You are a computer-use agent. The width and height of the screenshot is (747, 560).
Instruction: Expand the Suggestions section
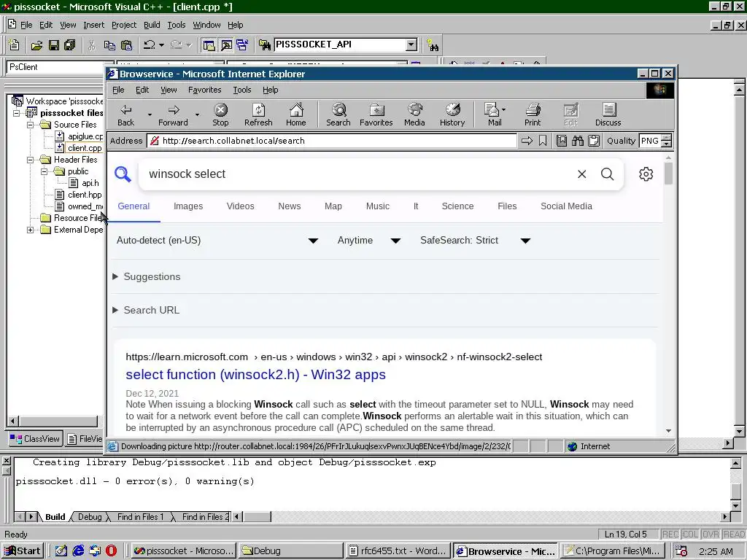(146, 276)
